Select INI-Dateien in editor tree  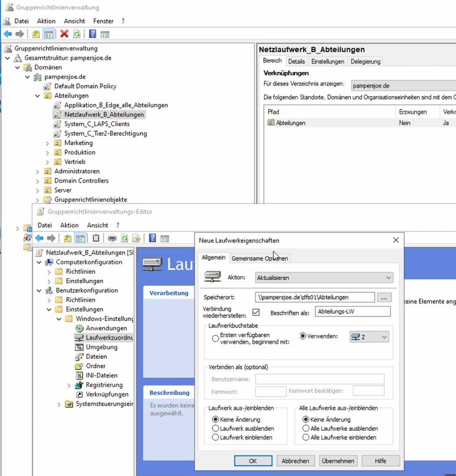tap(101, 375)
